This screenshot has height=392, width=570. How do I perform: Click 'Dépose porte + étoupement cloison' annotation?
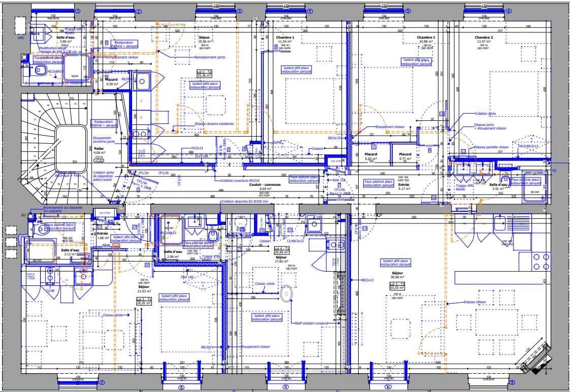click(490, 126)
